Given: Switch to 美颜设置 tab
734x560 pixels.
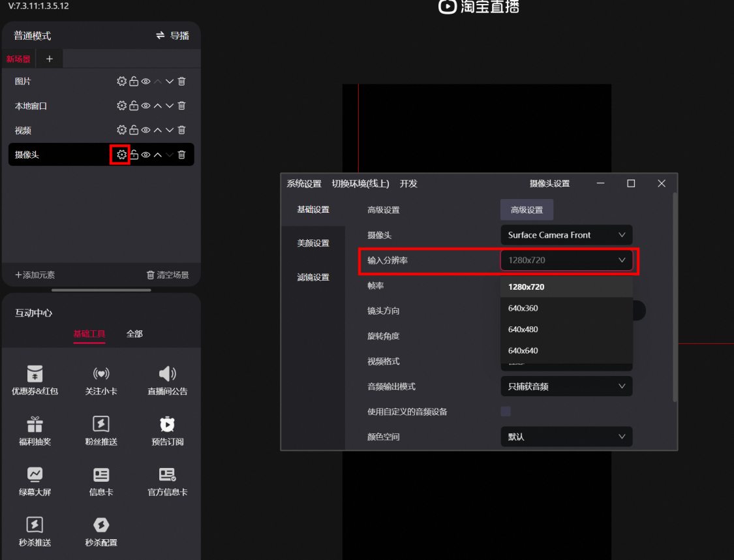Looking at the screenshot, I should click(x=313, y=243).
